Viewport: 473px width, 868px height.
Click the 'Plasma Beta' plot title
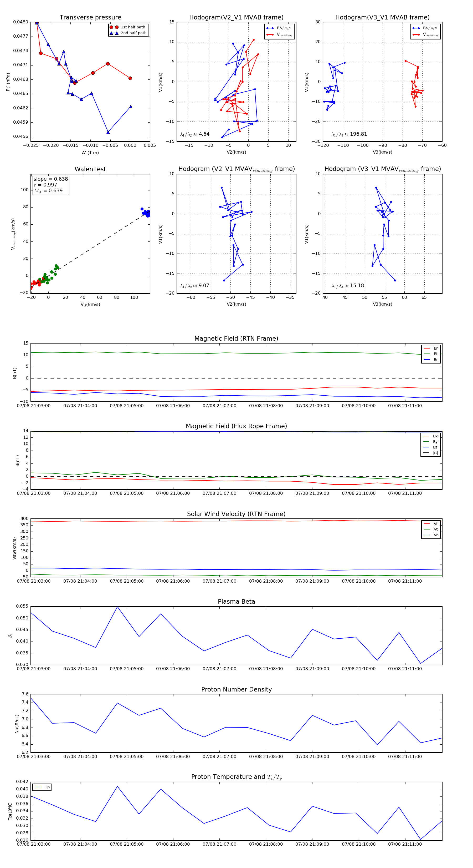pyautogui.click(x=236, y=602)
